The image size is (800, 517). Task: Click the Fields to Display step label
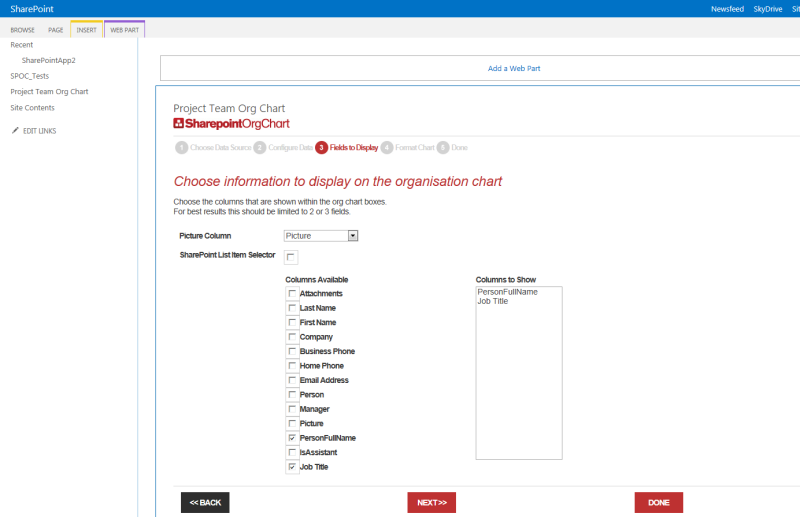coord(354,147)
